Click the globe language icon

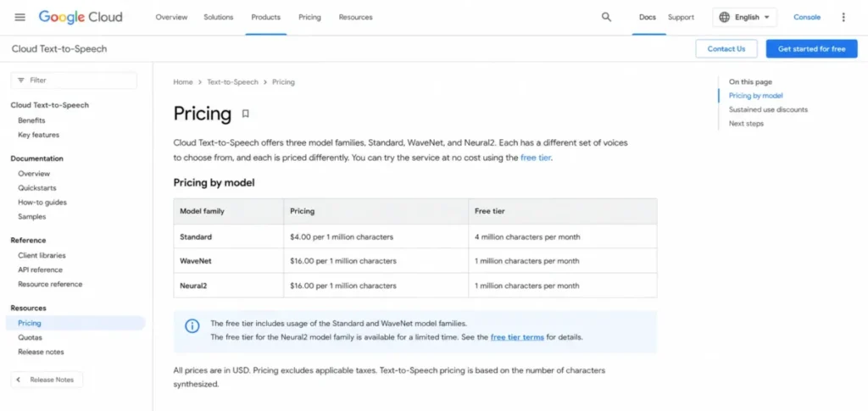[724, 17]
